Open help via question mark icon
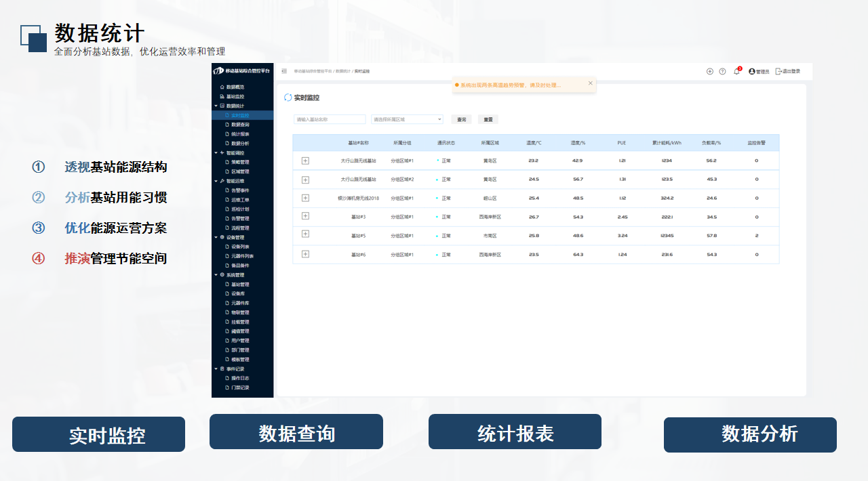Screen dimensions: 868x481 click(x=722, y=71)
